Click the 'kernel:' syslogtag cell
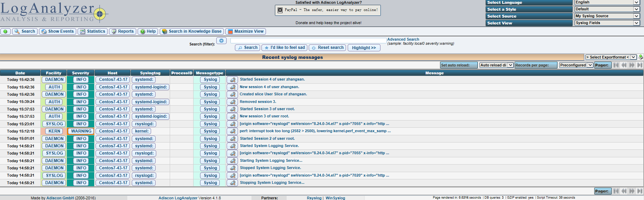The width and height of the screenshot is (644, 200). click(142, 131)
